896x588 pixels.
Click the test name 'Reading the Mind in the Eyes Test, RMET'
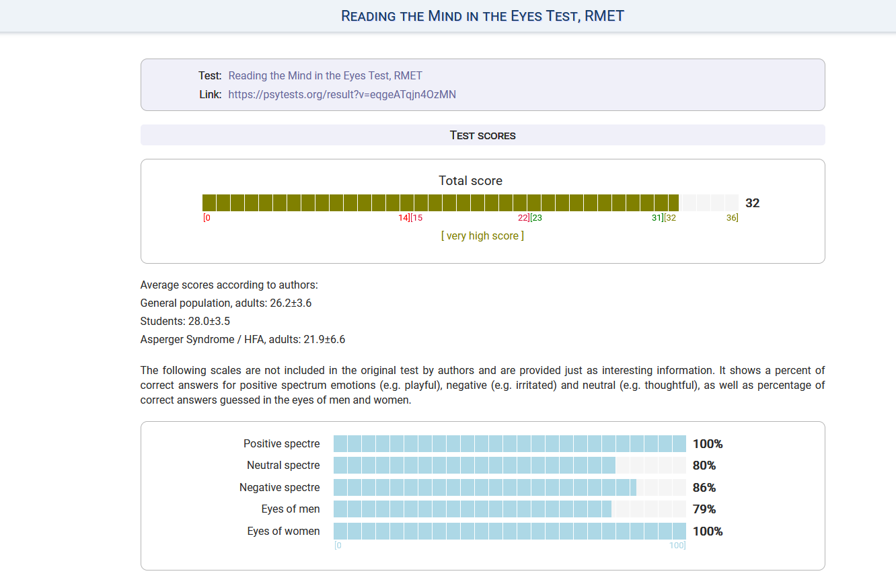coord(325,76)
